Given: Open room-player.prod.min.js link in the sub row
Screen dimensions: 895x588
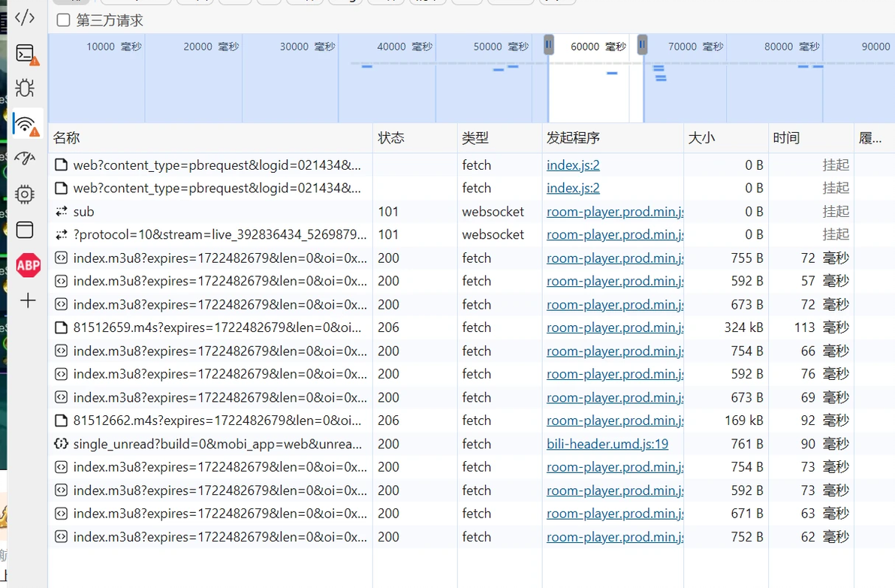Looking at the screenshot, I should [x=615, y=212].
